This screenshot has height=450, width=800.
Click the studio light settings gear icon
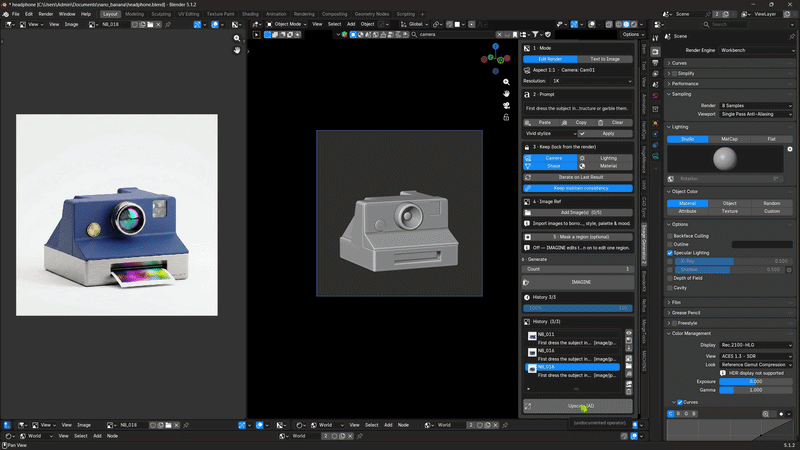click(x=790, y=149)
